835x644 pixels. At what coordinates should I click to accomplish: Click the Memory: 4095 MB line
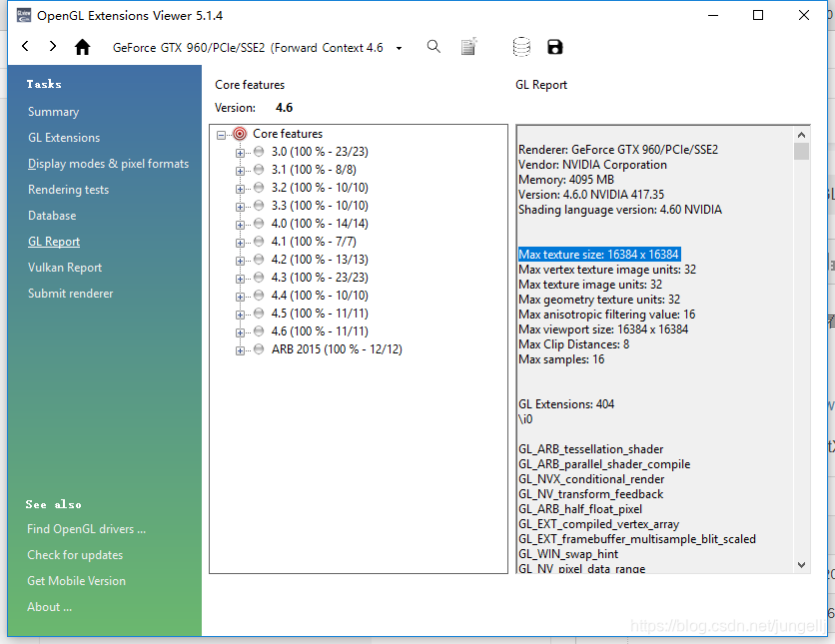pyautogui.click(x=566, y=180)
